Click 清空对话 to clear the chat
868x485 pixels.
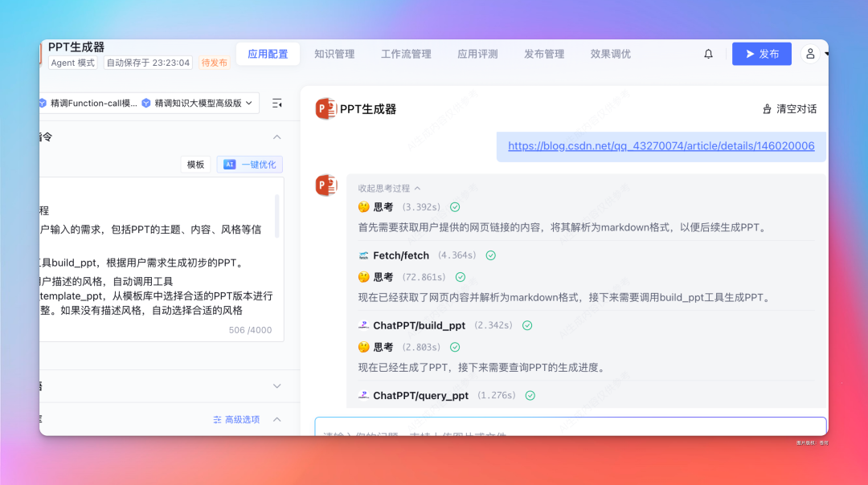coord(789,109)
